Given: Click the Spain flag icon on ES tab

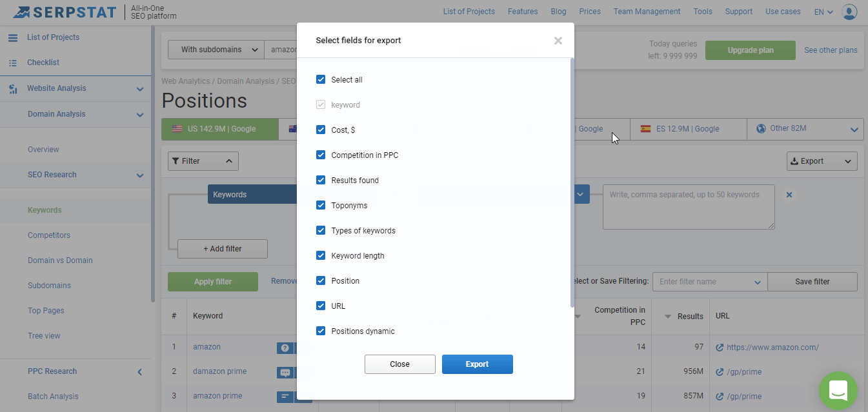Looking at the screenshot, I should [x=645, y=129].
